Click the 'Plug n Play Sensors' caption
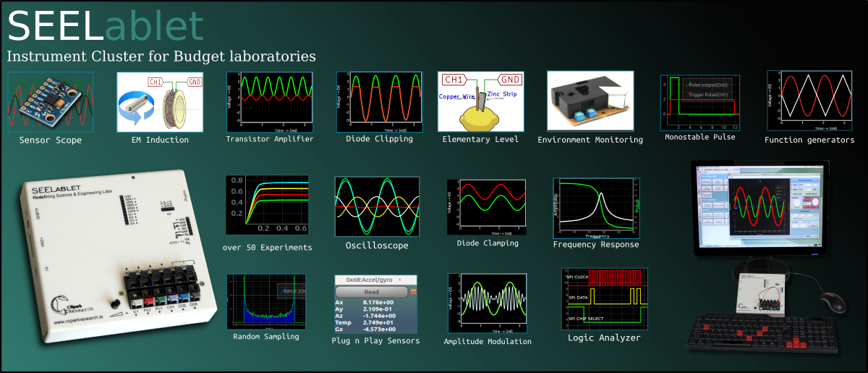The image size is (868, 373). [x=376, y=340]
